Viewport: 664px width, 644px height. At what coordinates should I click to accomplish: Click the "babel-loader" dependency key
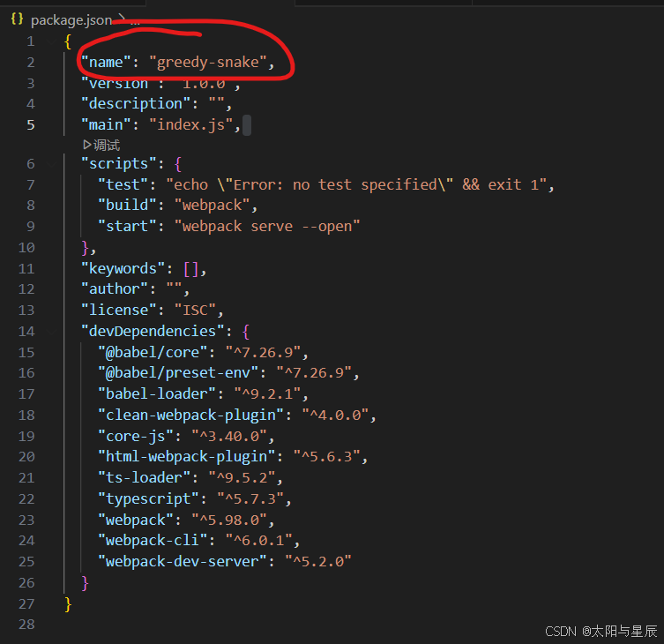(x=157, y=394)
